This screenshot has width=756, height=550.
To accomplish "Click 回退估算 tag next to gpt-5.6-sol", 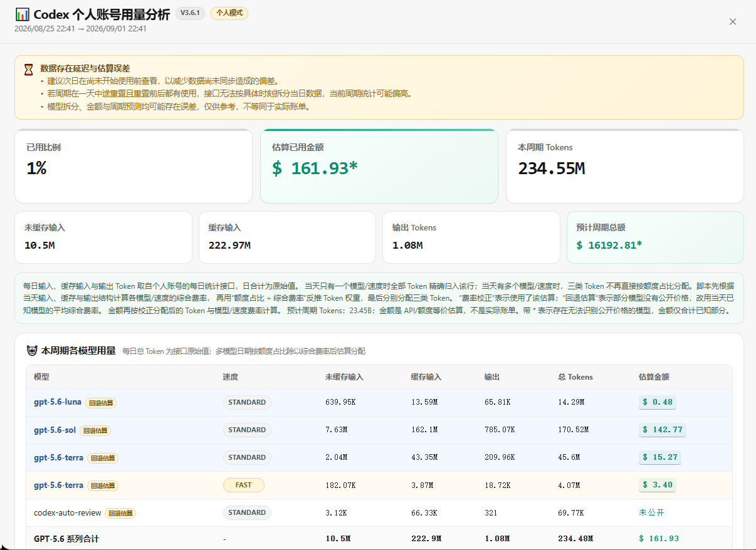I will pos(95,430).
